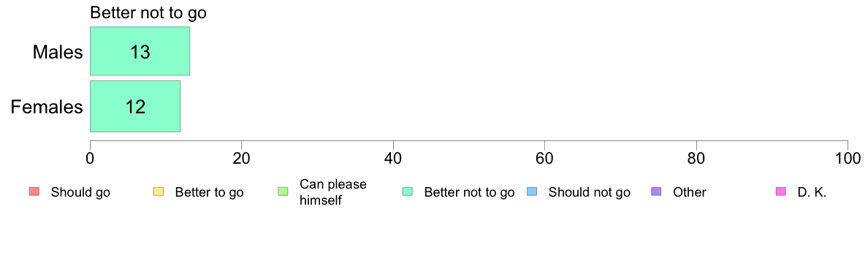Select the purple Other legend swatch
Screen dimensions: 868x269
click(x=656, y=192)
